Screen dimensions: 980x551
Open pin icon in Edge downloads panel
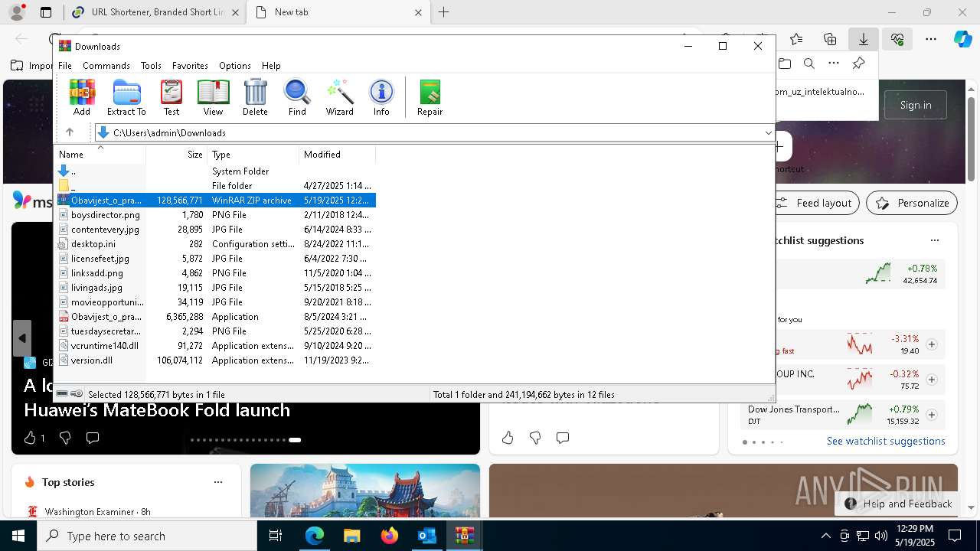[x=859, y=64]
